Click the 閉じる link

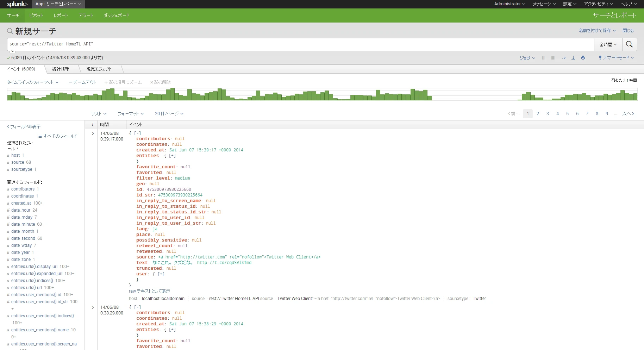pyautogui.click(x=628, y=31)
